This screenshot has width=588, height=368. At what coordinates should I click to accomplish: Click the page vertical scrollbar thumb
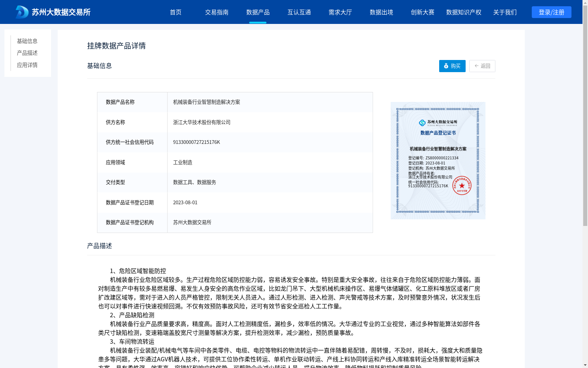(x=585, y=116)
